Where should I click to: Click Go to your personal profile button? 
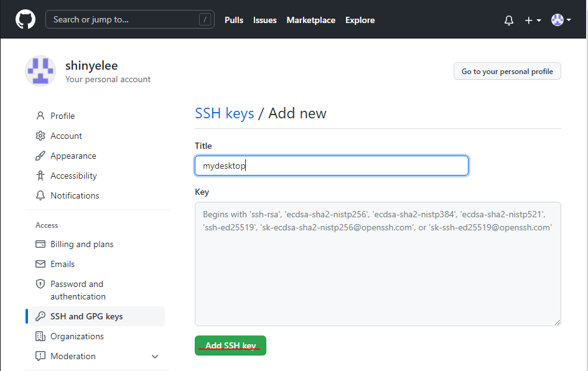point(507,71)
